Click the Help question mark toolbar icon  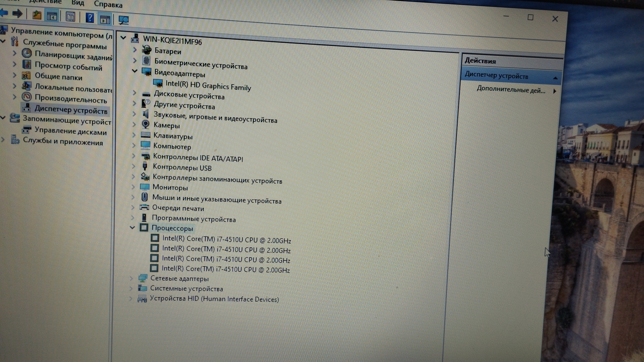pyautogui.click(x=90, y=17)
